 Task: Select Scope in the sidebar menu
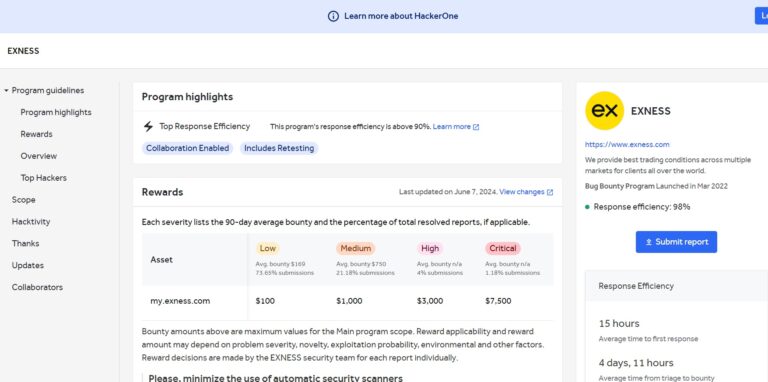24,200
